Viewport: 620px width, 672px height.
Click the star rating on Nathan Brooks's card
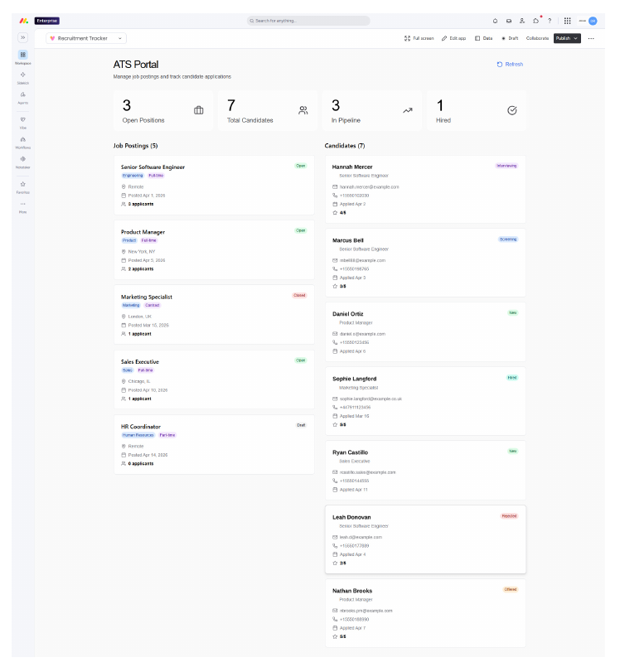(339, 637)
